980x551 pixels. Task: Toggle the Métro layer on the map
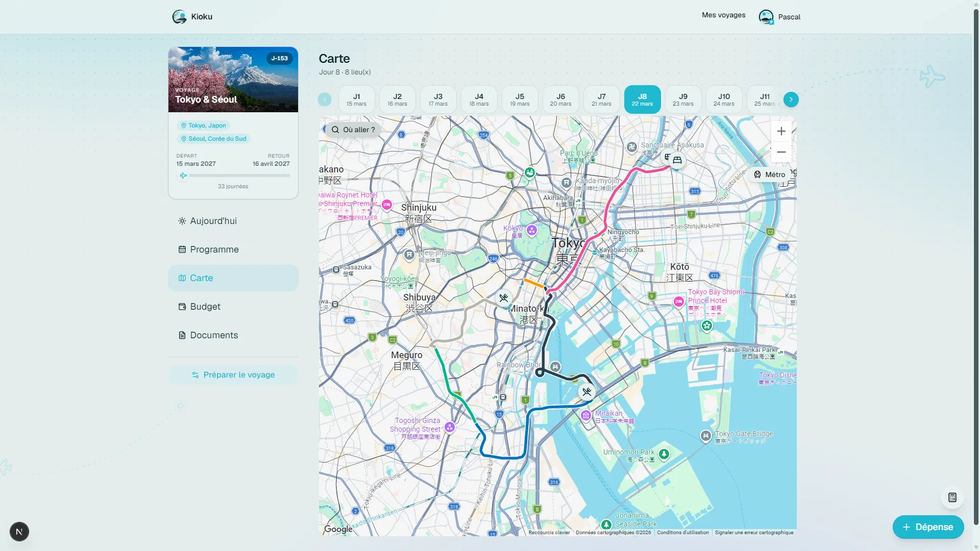[x=770, y=174]
